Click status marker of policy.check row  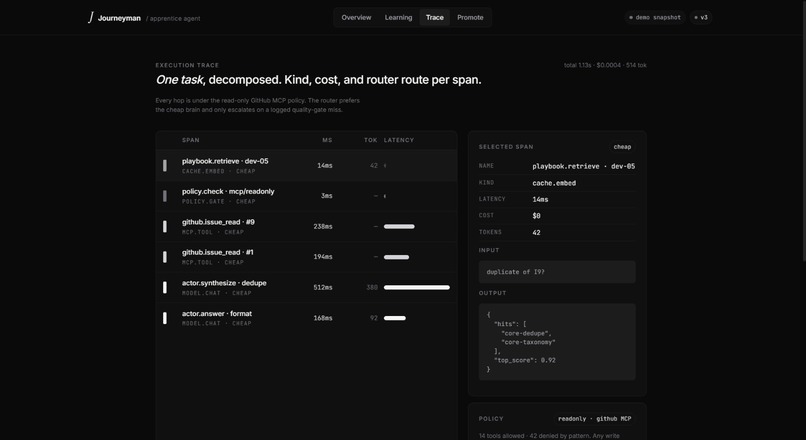164,196
